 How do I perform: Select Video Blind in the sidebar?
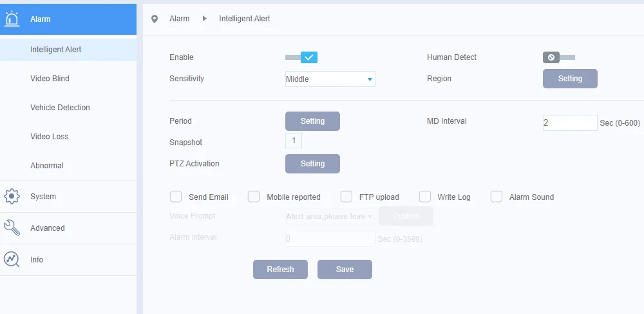pyautogui.click(x=50, y=79)
